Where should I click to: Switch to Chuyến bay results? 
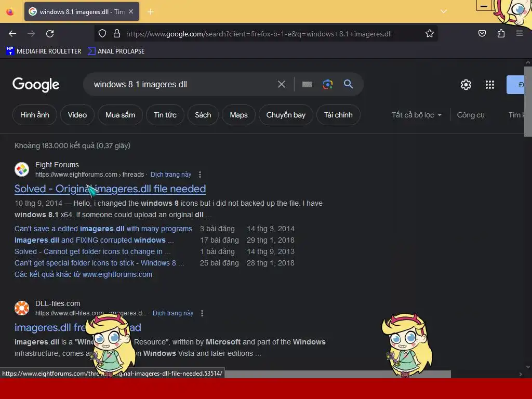pyautogui.click(x=286, y=115)
